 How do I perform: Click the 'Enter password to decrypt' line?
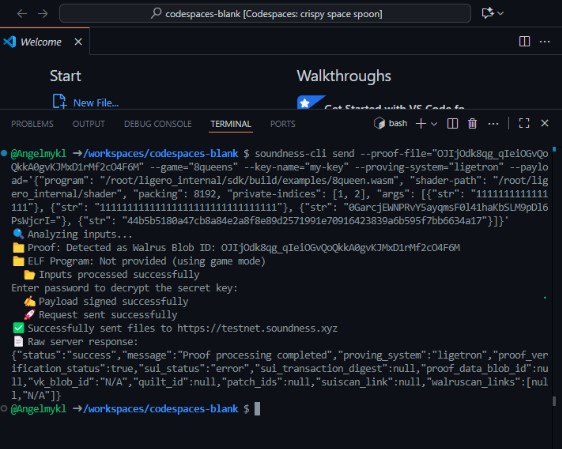[124, 288]
